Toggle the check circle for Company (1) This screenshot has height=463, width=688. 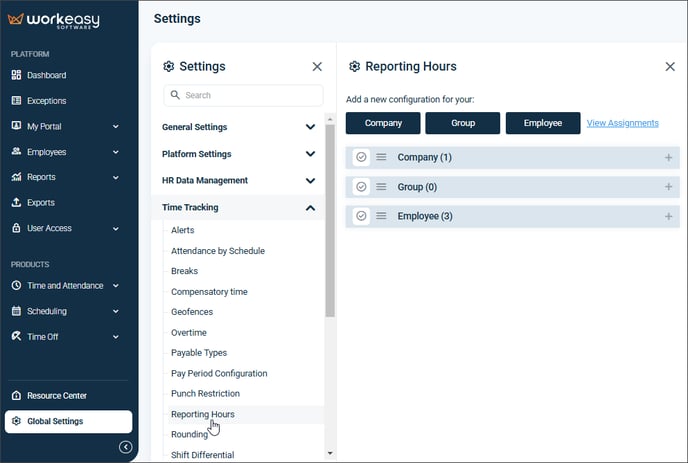(361, 157)
